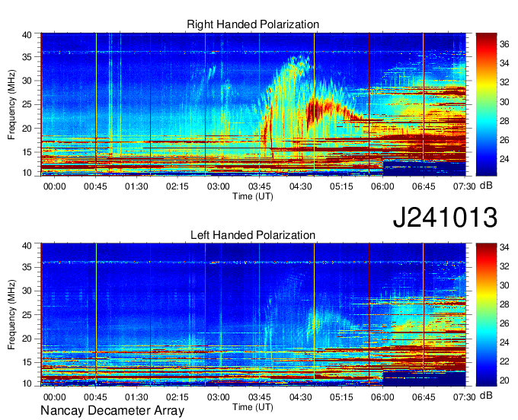Screen dimensions: 518x420
Task: Click the top plot 'Time (UT)' axis label
Action: tap(253, 196)
